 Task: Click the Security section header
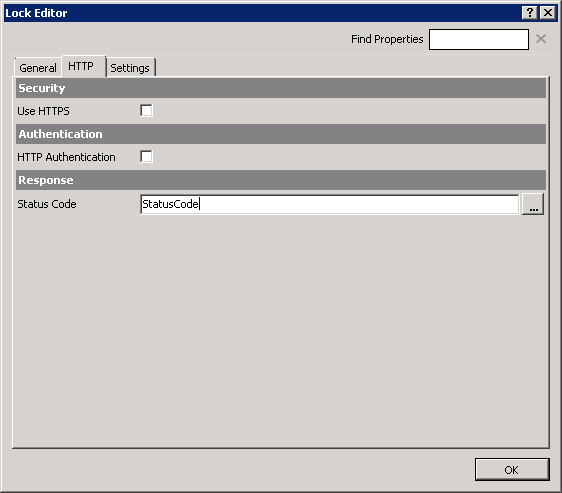coord(281,88)
